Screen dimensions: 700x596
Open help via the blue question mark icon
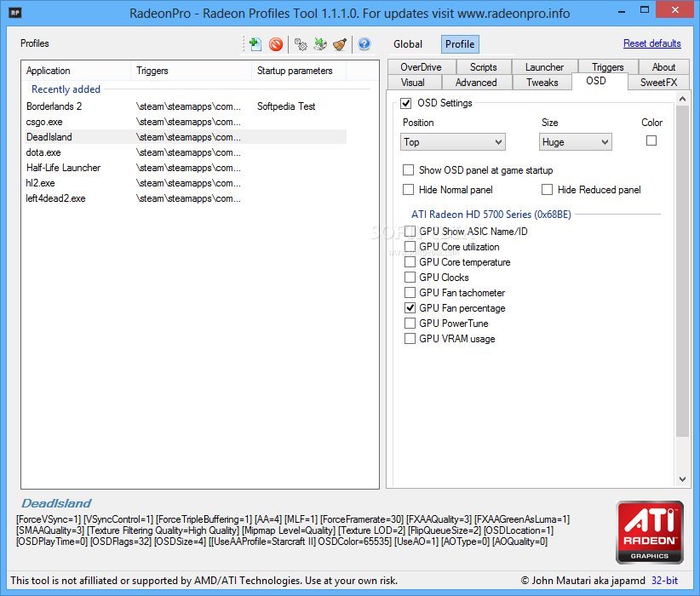[364, 44]
